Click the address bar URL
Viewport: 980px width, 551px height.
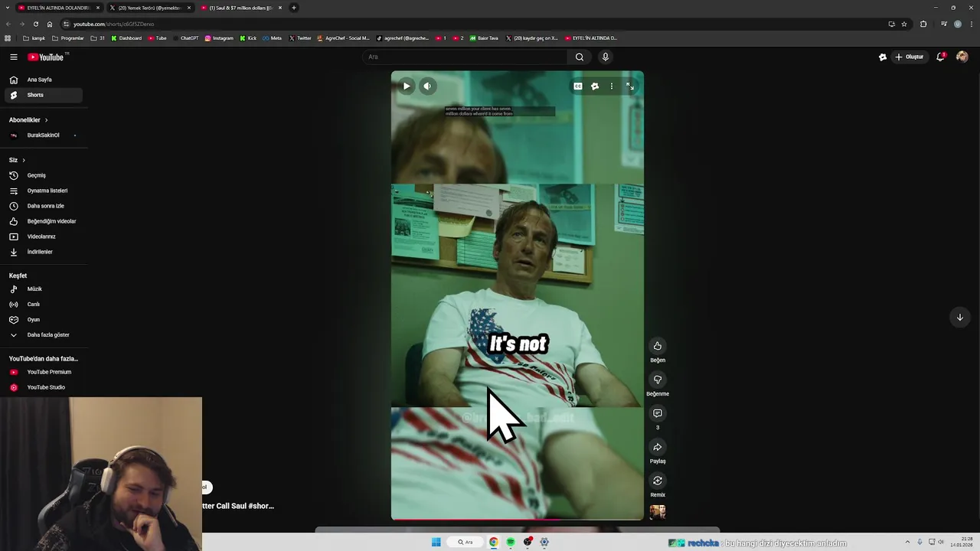(x=113, y=24)
